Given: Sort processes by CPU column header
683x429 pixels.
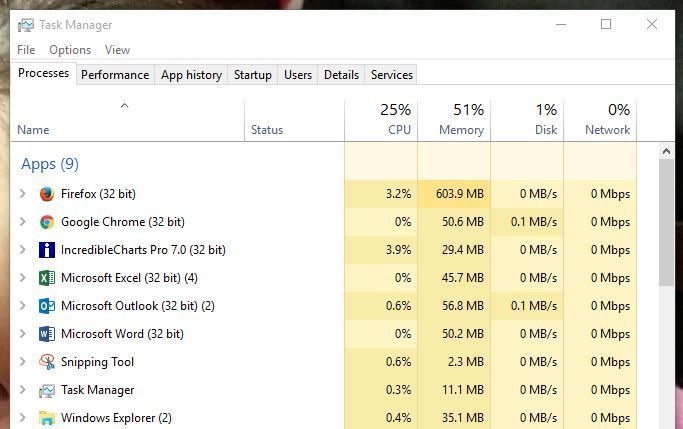Looking at the screenshot, I should pos(381,120).
